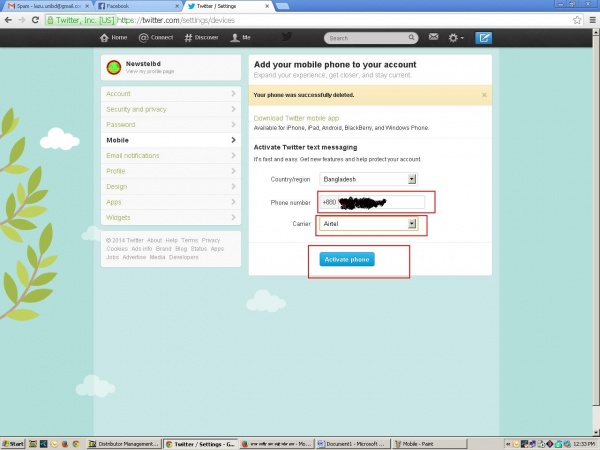Open the Windows Start menu
Image resolution: width=600 pixels, height=450 pixels.
13,444
